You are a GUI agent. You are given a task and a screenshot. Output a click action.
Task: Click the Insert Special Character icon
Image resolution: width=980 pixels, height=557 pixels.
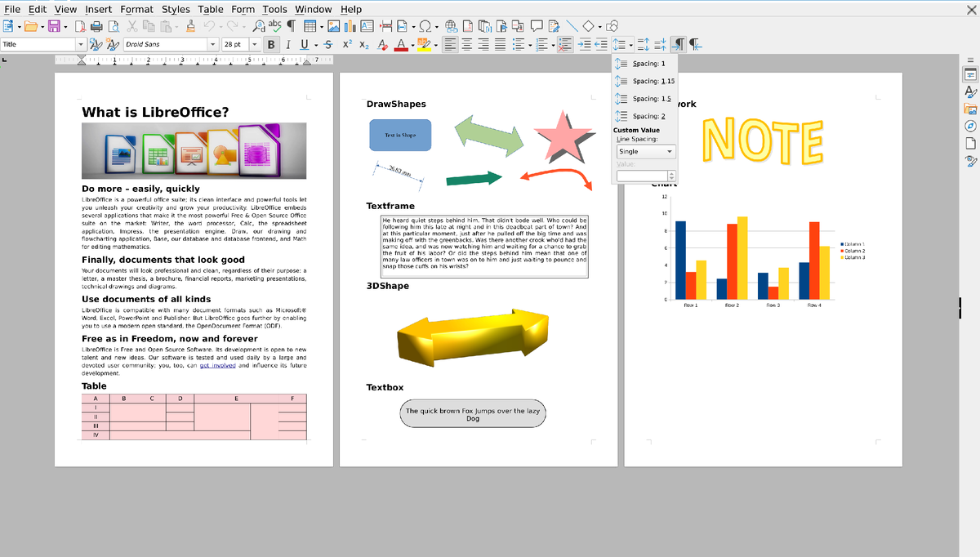423,25
